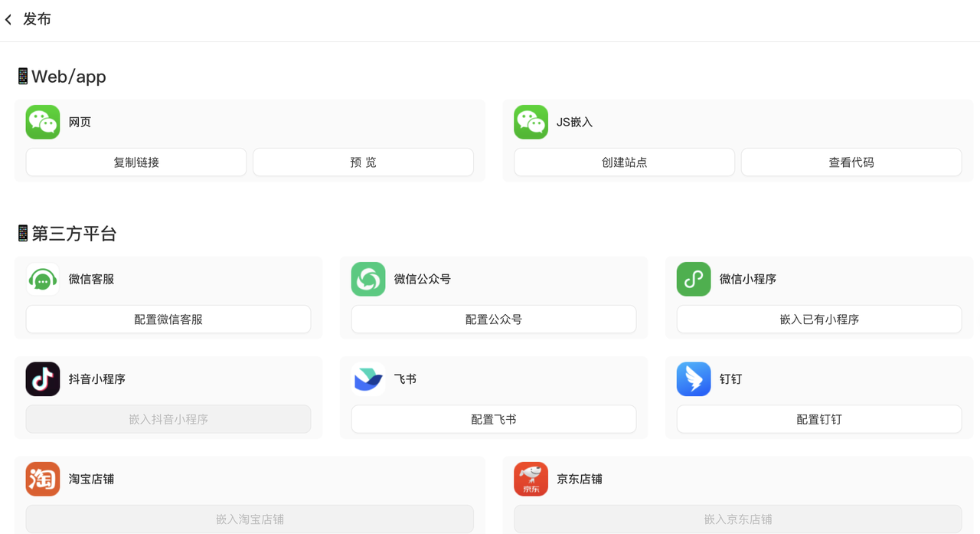Click the 微信公众号 card label
The height and width of the screenshot is (534, 980).
point(423,280)
